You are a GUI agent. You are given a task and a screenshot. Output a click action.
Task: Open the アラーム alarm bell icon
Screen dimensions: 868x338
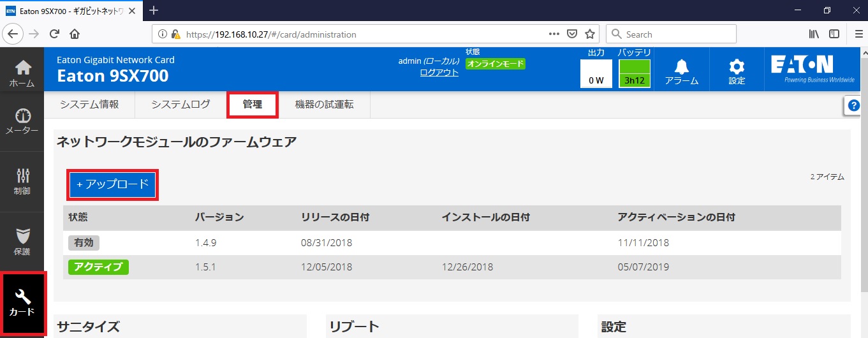pyautogui.click(x=682, y=71)
